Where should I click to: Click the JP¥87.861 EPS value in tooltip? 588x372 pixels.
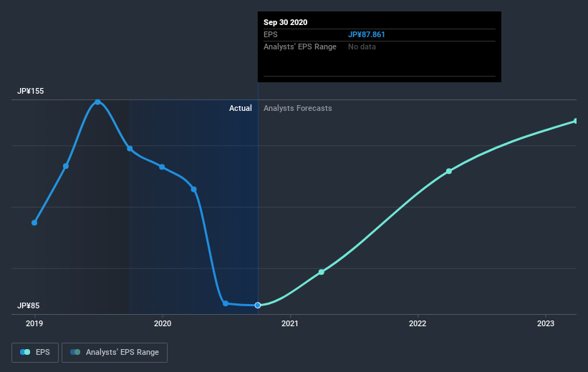tap(367, 34)
